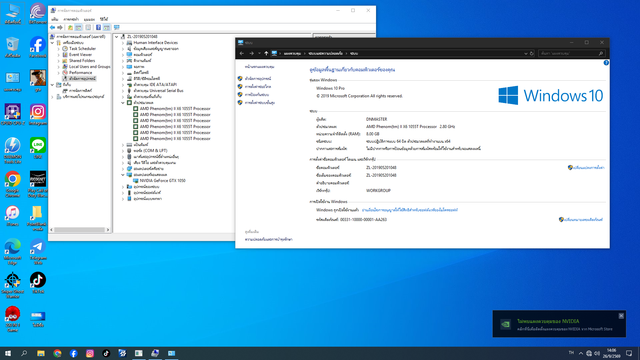The height and width of the screenshot is (360, 640).
Task: Close the NVIDIA notification popup
Action: point(621,316)
